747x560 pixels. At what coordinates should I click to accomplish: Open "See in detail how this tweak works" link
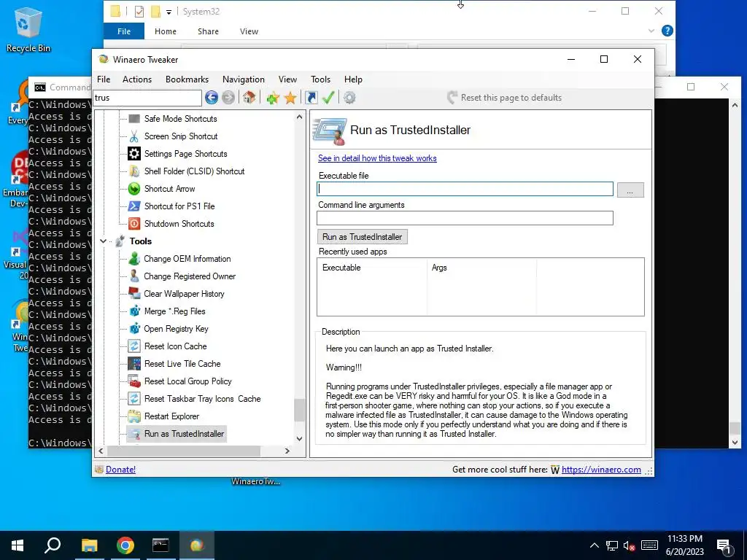[x=377, y=158]
